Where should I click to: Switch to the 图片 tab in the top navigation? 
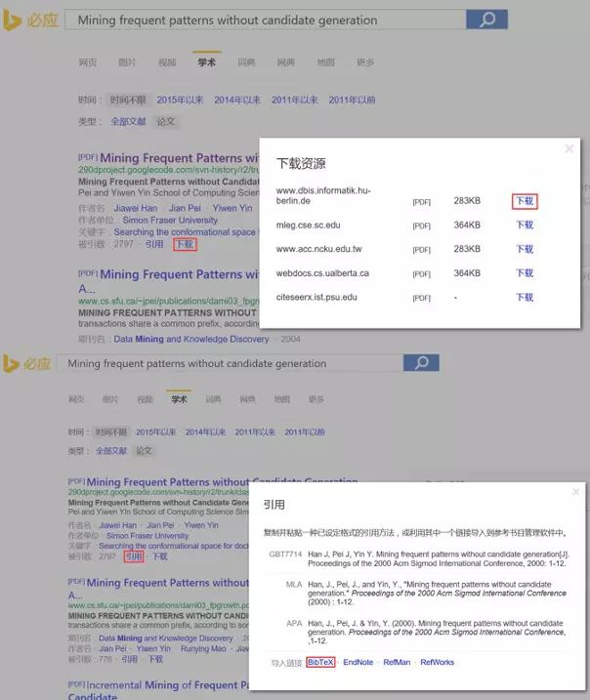[x=127, y=62]
